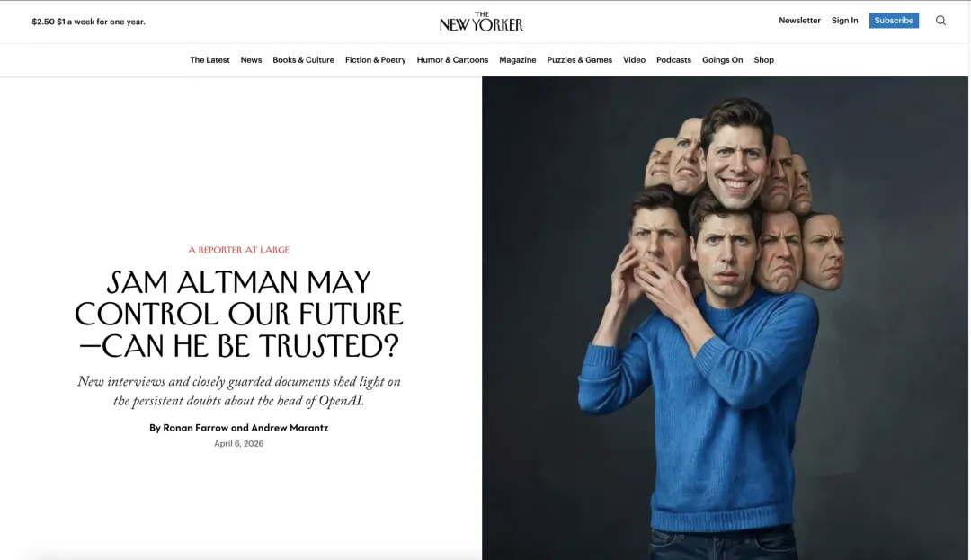Open The New Yorker logo homepage
This screenshot has width=971, height=560.
(x=481, y=22)
